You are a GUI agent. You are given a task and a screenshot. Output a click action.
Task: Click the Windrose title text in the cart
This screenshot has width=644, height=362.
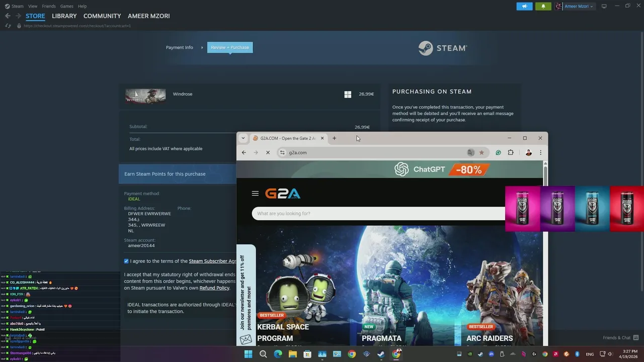click(x=183, y=94)
